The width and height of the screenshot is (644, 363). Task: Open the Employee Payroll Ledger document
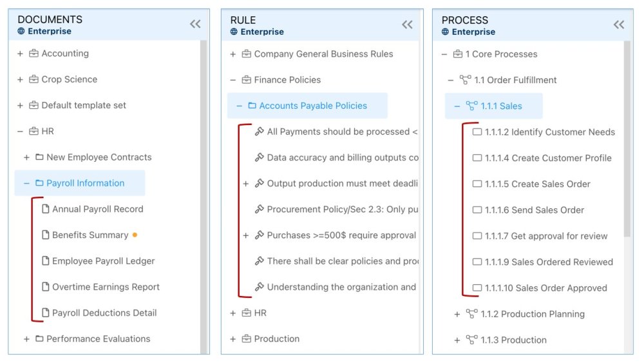coord(103,261)
